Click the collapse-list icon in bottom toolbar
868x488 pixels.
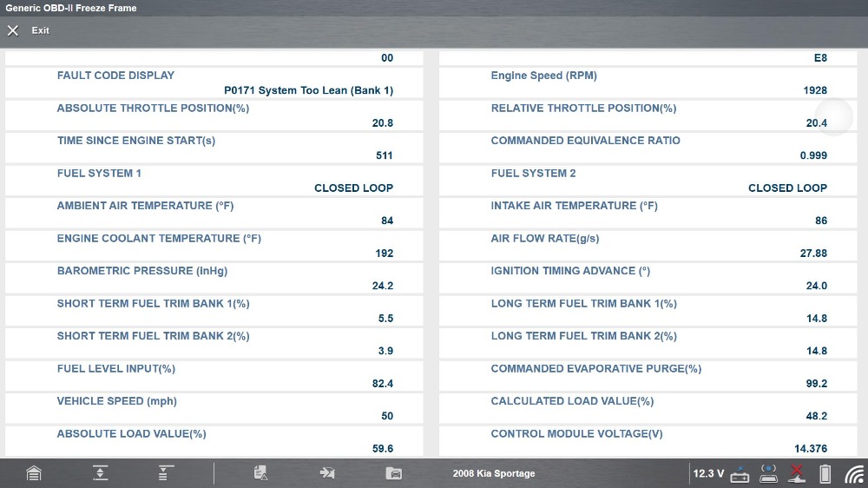[101, 473]
